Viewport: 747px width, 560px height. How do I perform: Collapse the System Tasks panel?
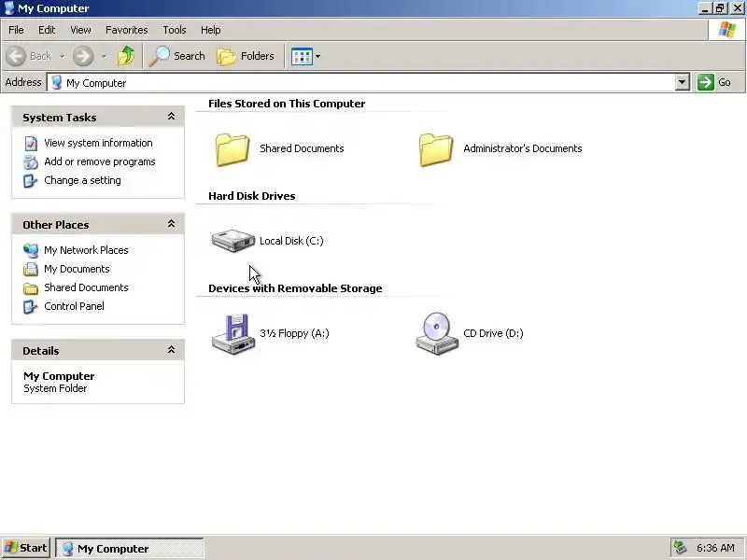coord(171,117)
